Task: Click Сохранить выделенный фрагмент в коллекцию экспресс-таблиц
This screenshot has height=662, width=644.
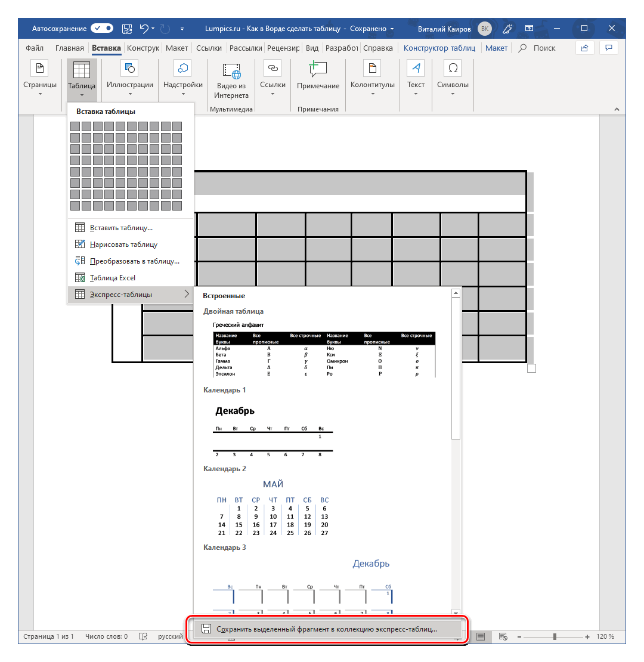Action: [326, 629]
